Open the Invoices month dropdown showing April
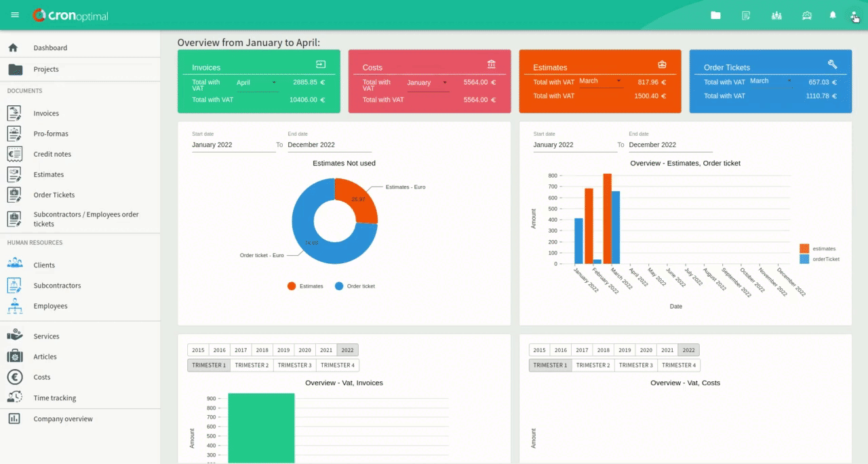Viewport: 868px width, 464px height. tap(256, 83)
